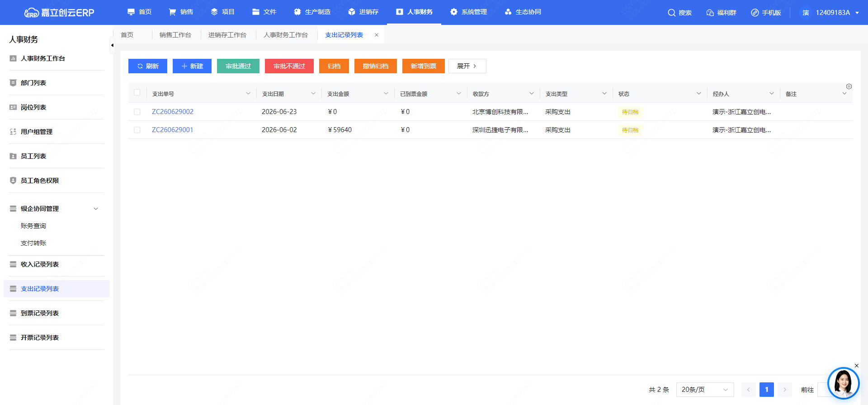The height and width of the screenshot is (405, 868).
Task: Open table column settings gear icon
Action: click(849, 86)
